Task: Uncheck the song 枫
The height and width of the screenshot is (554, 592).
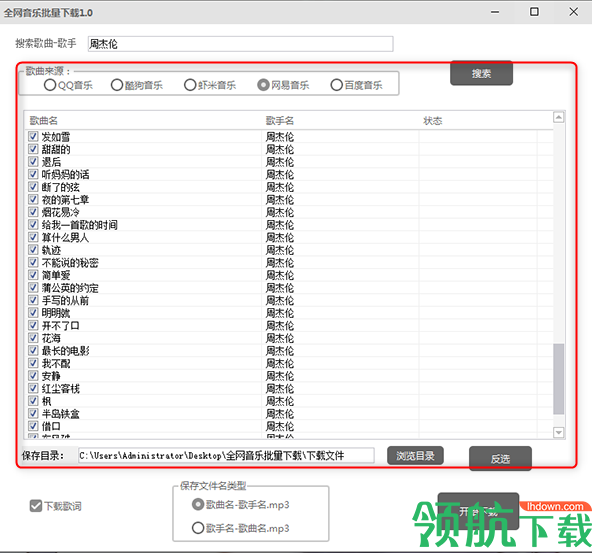Action: 33,401
